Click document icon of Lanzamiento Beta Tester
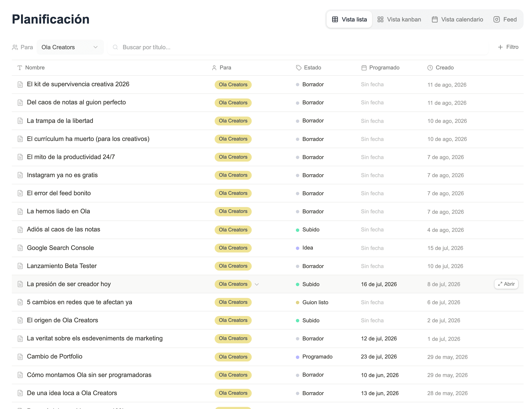This screenshot has height=409, width=532. click(x=20, y=266)
